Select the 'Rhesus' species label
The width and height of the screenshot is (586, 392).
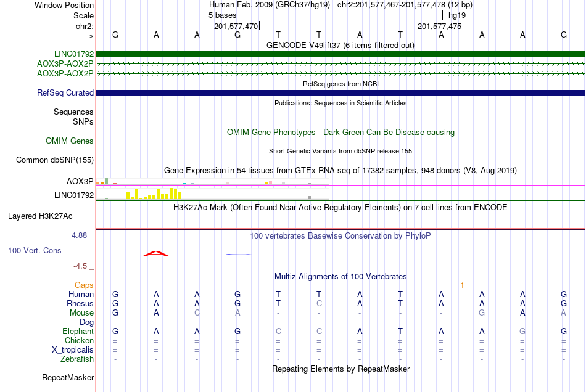pos(80,303)
